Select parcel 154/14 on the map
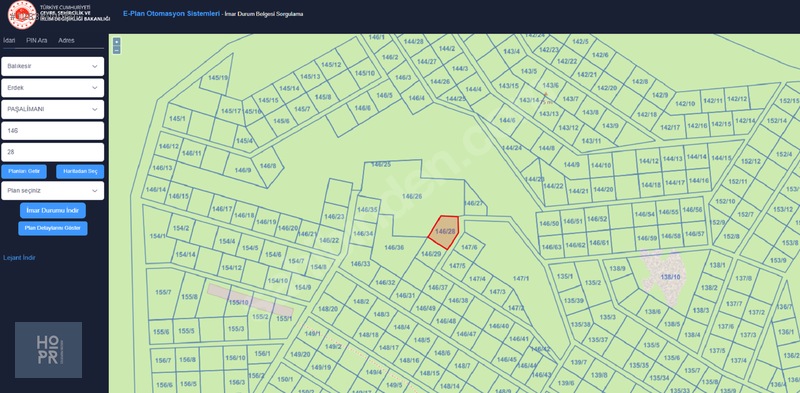 185,254
